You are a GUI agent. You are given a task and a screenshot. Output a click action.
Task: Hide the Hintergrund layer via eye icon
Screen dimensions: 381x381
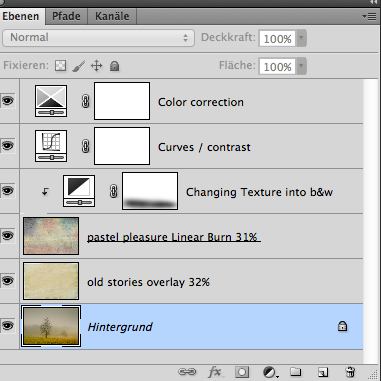click(x=8, y=325)
